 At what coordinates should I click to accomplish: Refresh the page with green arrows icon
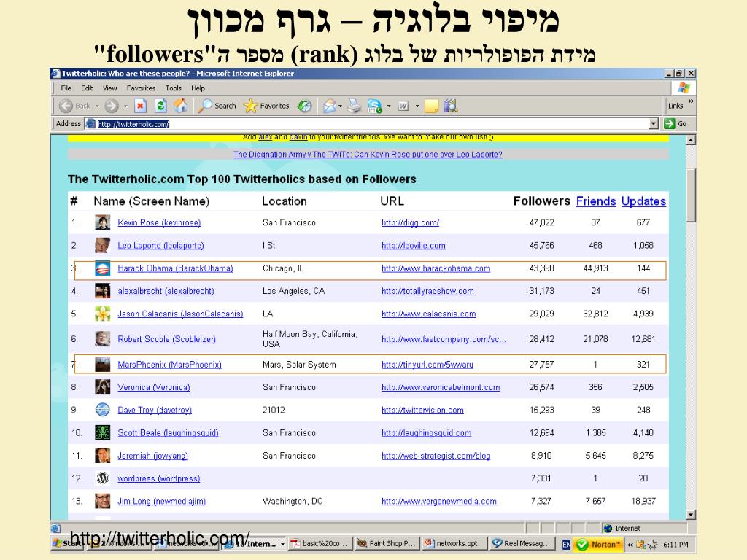tap(160, 106)
